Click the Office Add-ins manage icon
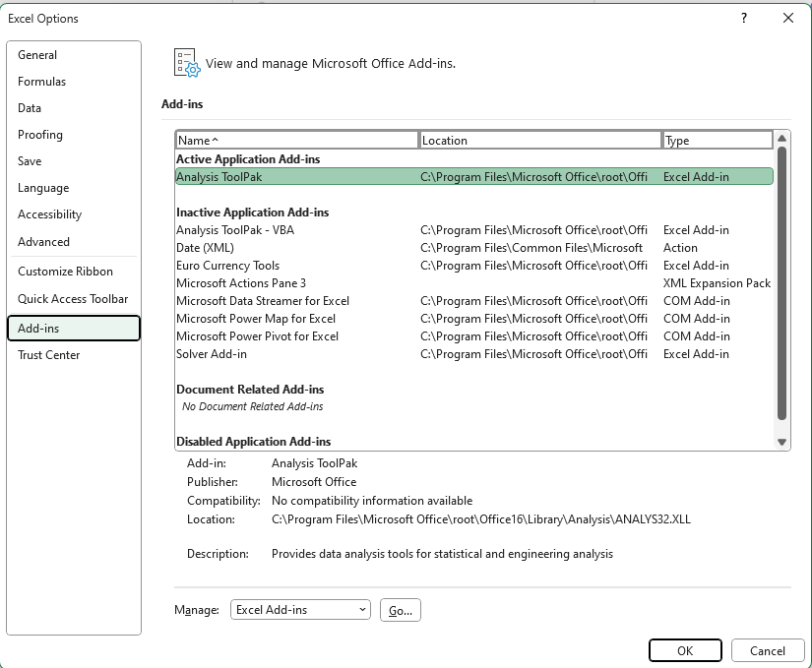The image size is (812, 668). [186, 61]
